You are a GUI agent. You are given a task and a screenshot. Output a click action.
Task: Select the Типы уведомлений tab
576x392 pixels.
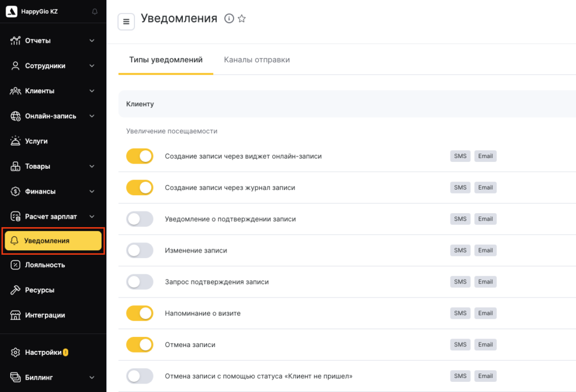pos(165,60)
